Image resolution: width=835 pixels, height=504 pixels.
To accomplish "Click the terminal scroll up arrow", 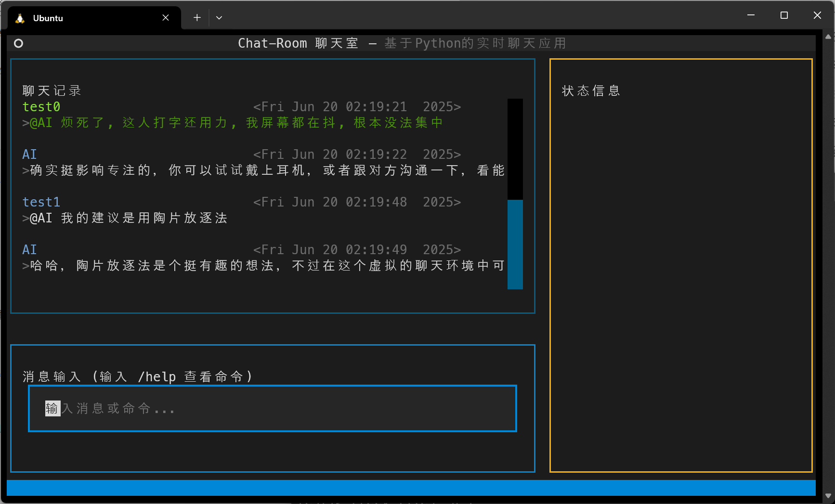I will pyautogui.click(x=828, y=37).
